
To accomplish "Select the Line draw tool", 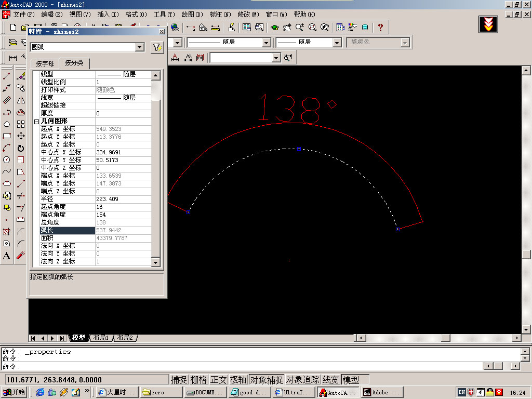I will (6, 76).
